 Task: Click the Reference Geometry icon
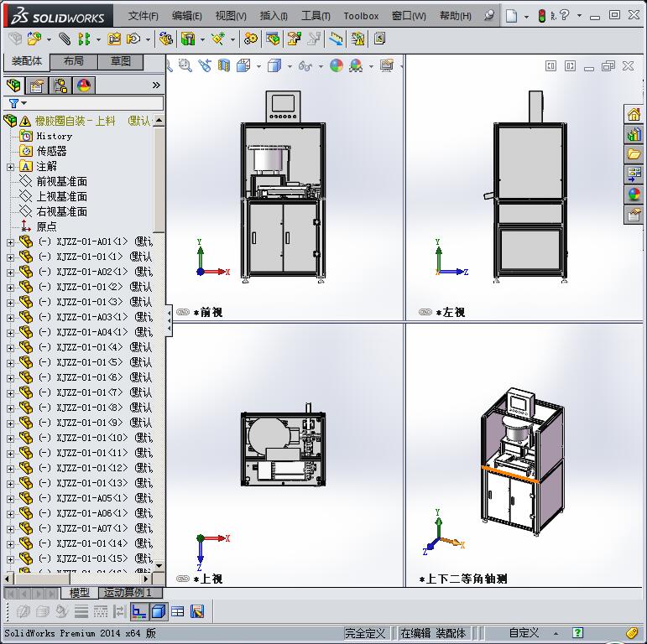[218, 39]
